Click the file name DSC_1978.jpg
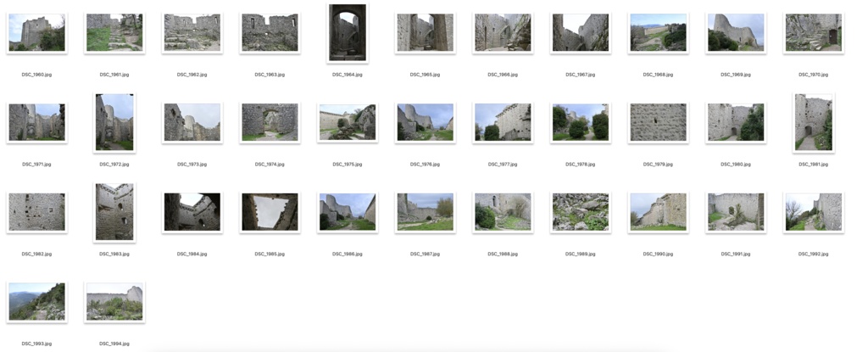 tap(580, 165)
